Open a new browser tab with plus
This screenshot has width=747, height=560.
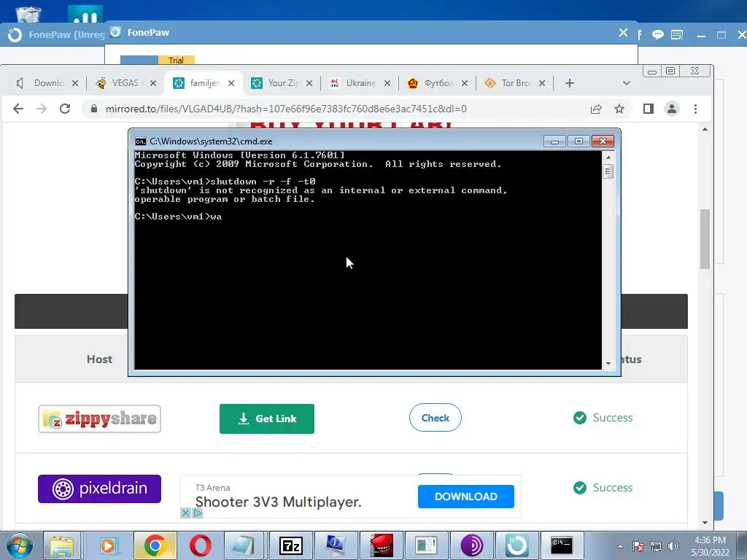click(x=569, y=83)
